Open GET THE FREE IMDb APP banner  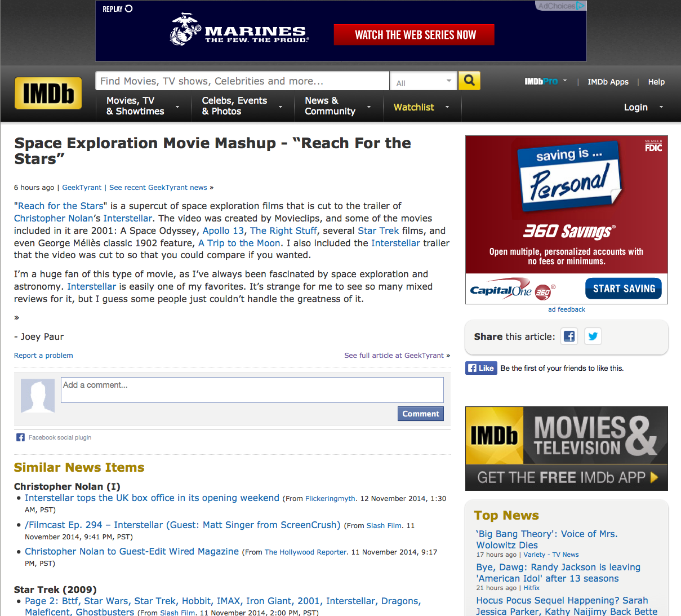point(567,478)
